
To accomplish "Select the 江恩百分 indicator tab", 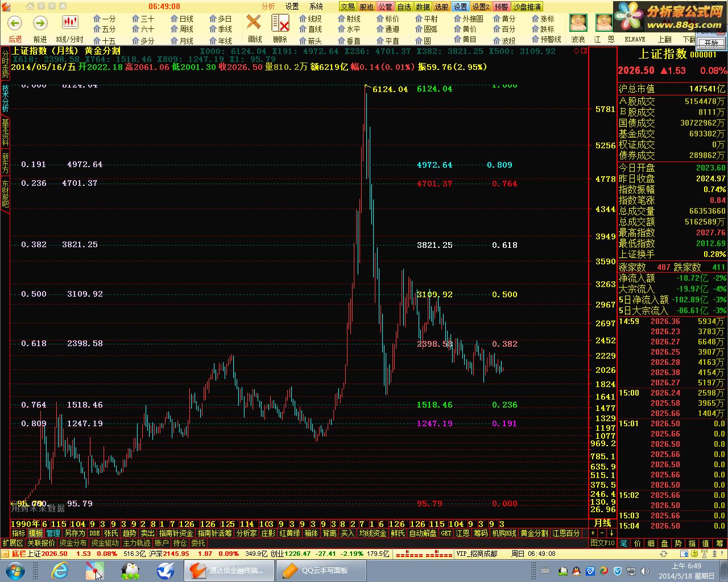I will [x=566, y=533].
